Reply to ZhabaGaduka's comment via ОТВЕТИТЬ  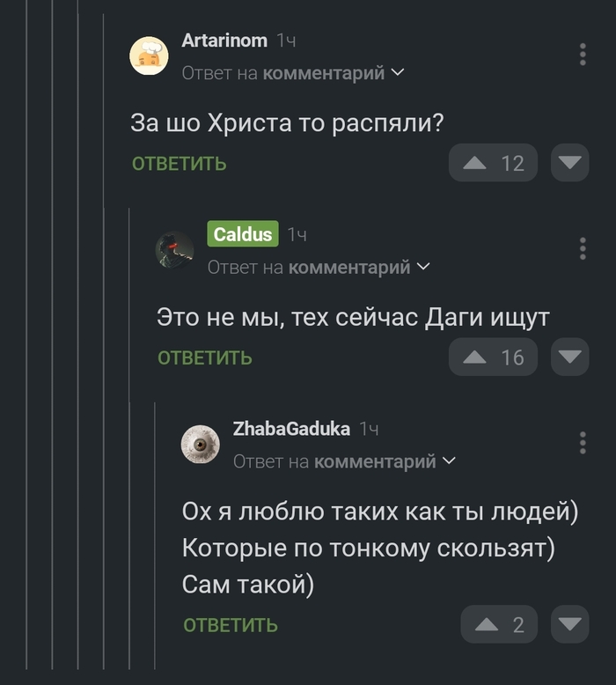coord(231,625)
